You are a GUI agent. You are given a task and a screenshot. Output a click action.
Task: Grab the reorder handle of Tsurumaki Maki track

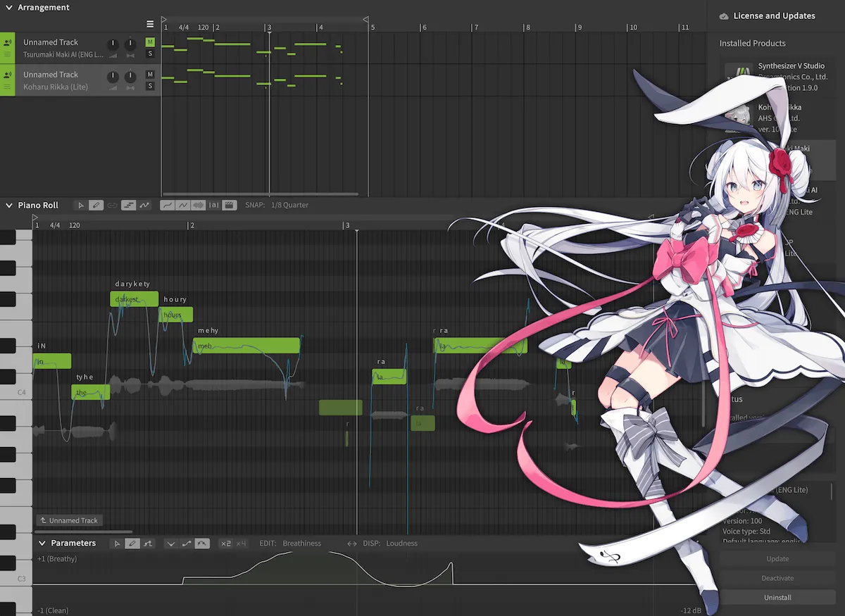coord(7,54)
